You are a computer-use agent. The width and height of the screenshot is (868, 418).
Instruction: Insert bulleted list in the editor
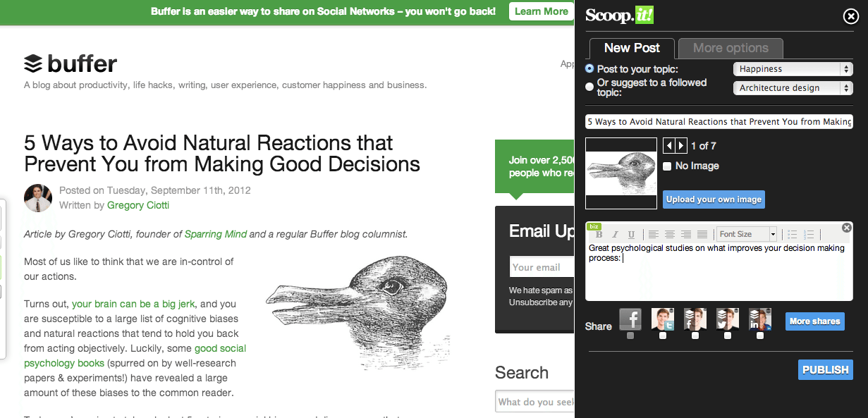tap(792, 235)
